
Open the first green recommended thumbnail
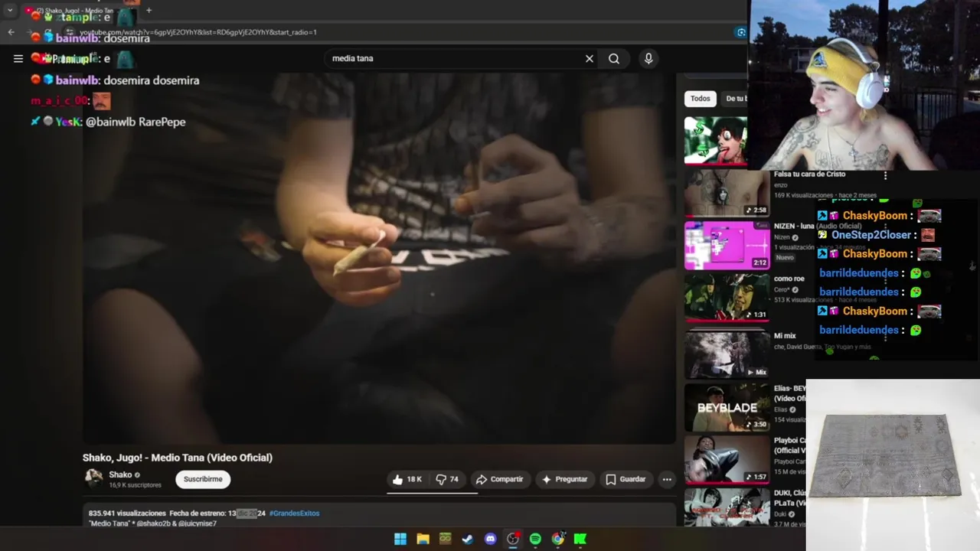point(715,140)
